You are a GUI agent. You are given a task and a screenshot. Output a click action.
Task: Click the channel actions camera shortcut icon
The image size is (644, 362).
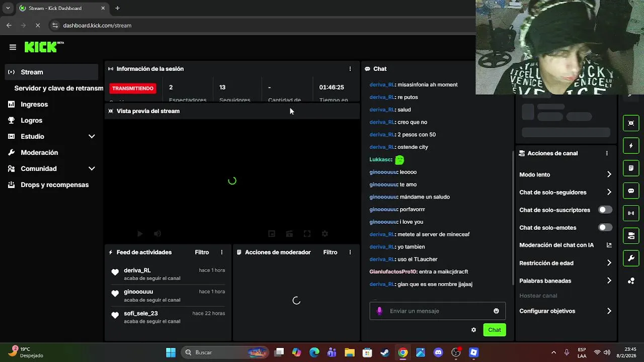[631, 236]
